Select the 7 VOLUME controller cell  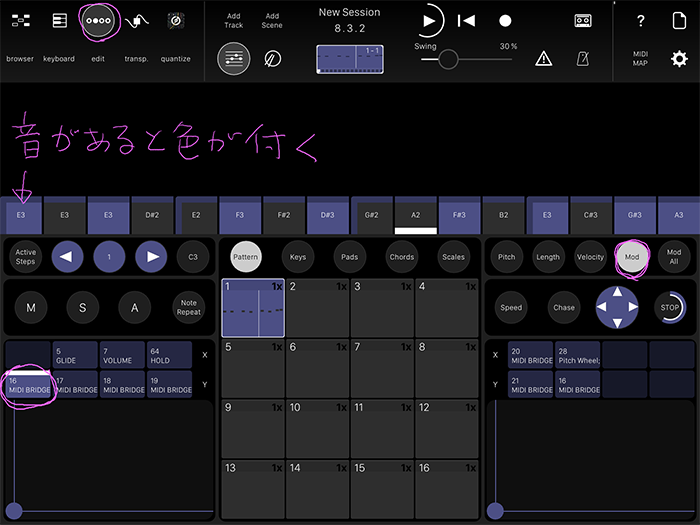tap(122, 355)
